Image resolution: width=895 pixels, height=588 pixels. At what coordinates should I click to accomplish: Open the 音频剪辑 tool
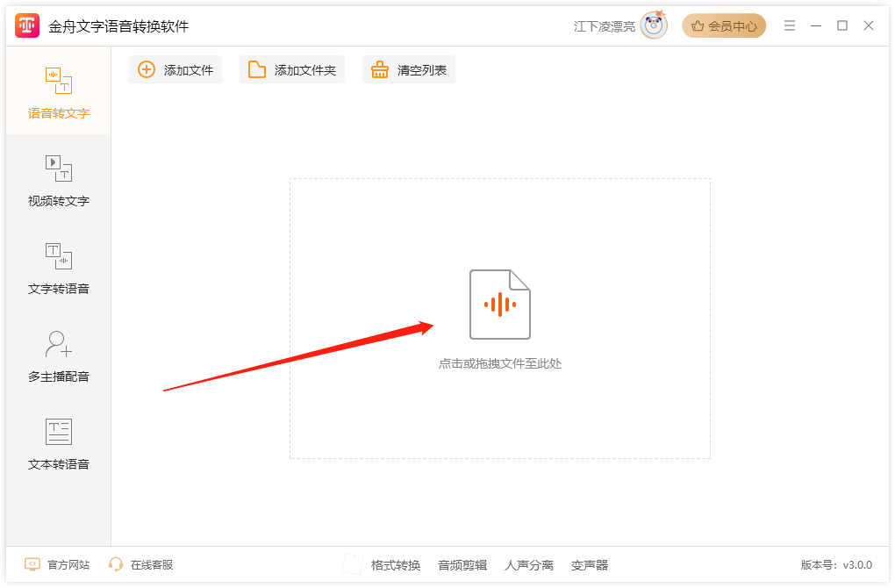click(x=462, y=564)
